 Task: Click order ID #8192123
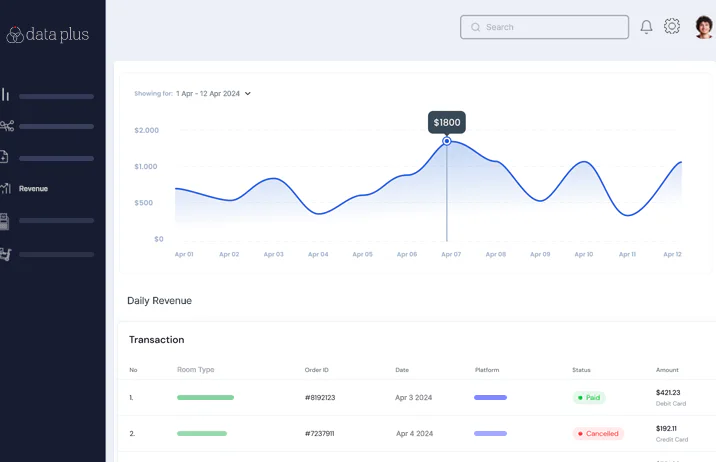tap(320, 398)
